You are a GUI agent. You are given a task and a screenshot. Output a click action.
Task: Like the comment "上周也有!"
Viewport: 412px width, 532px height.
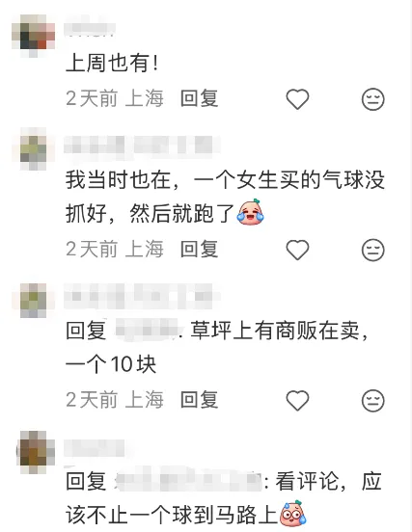point(297,99)
